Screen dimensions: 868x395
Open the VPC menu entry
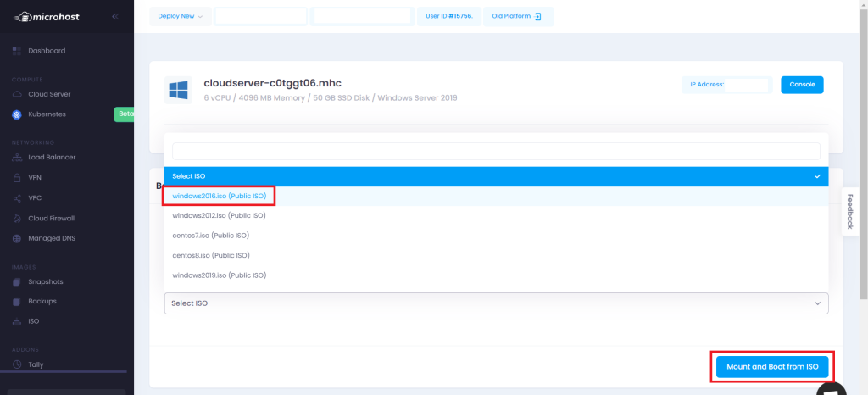35,198
